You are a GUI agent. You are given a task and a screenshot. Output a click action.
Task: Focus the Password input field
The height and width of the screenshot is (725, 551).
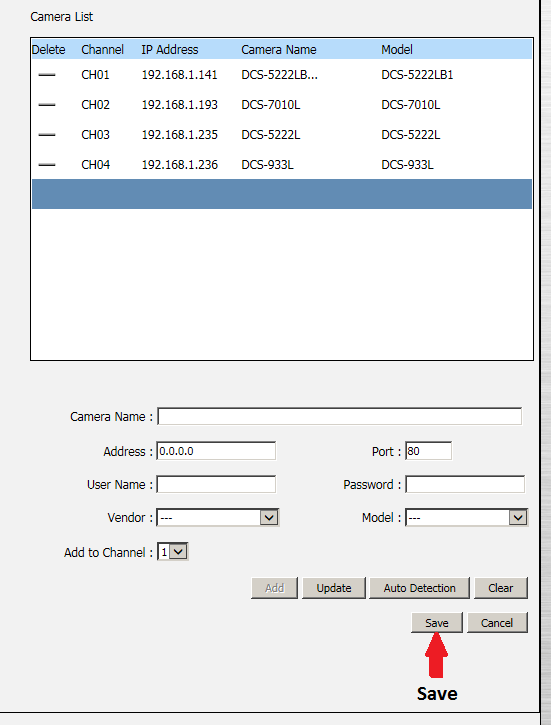coord(465,484)
